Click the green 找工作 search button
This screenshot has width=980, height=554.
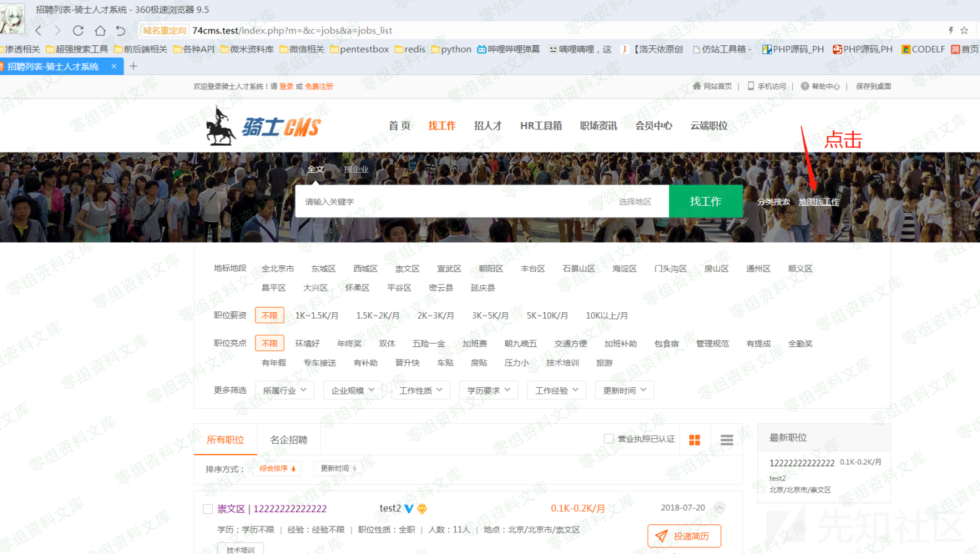point(706,201)
